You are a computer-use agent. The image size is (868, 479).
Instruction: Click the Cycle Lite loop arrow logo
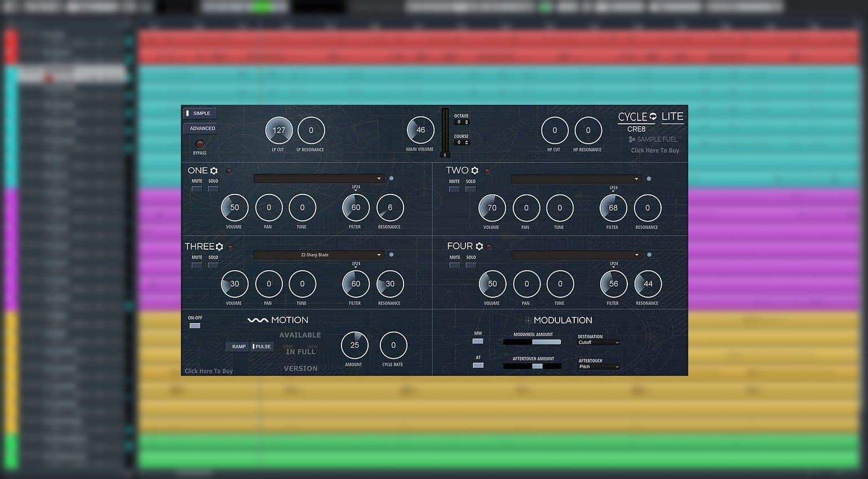[653, 117]
